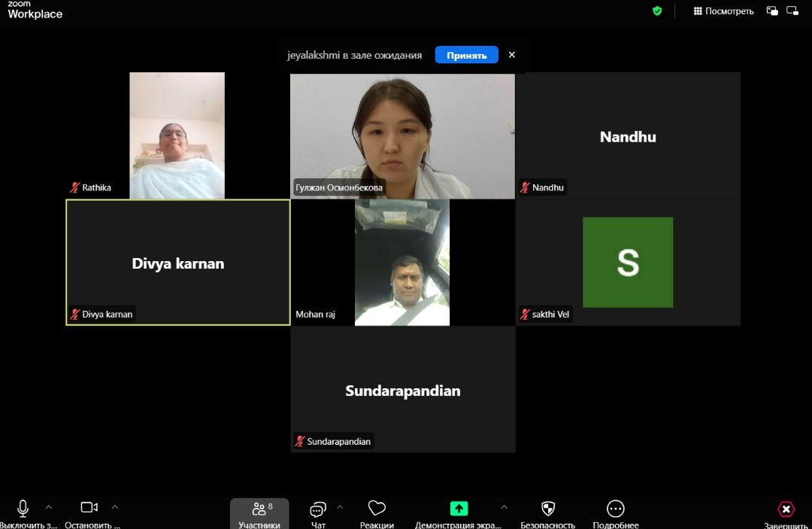The image size is (812, 529).
Task: Expand screen share options arrow
Action: (x=504, y=506)
